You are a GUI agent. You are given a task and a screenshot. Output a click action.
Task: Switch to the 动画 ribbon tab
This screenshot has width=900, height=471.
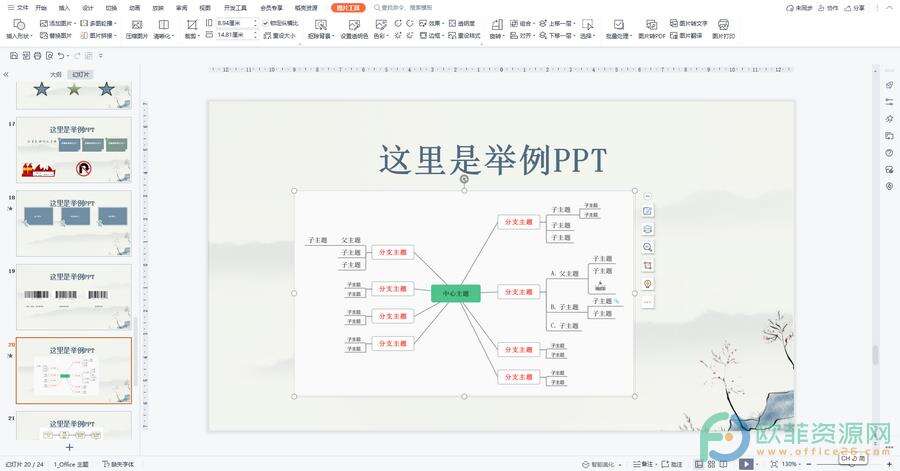134,8
